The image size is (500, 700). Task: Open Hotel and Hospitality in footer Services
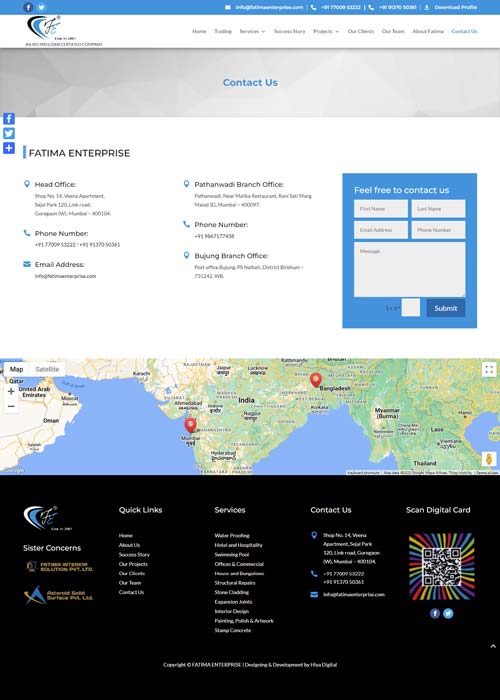click(238, 545)
